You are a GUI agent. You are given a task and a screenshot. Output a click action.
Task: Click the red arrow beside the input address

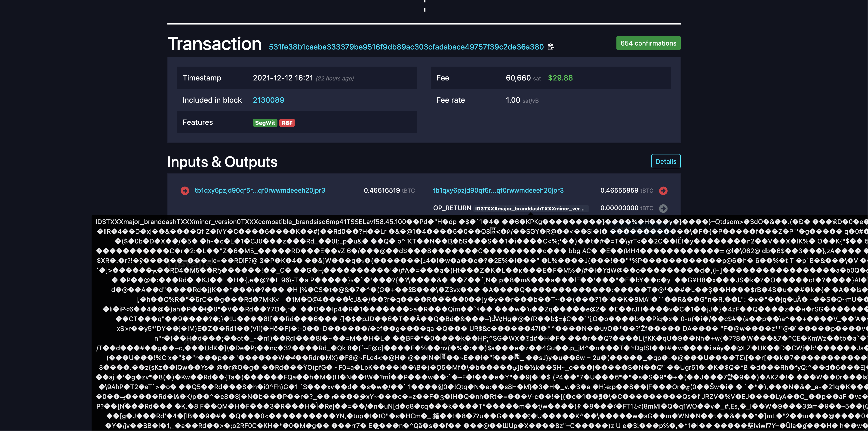point(185,190)
